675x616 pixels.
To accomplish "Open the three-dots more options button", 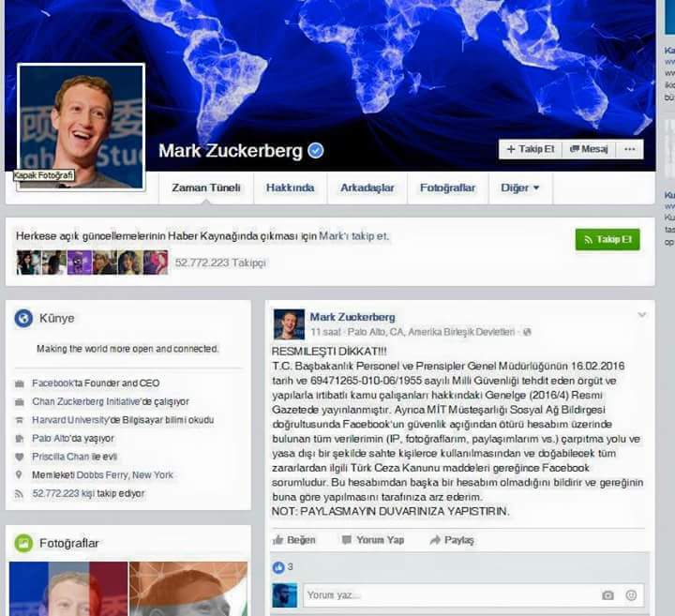I will pyautogui.click(x=629, y=149).
